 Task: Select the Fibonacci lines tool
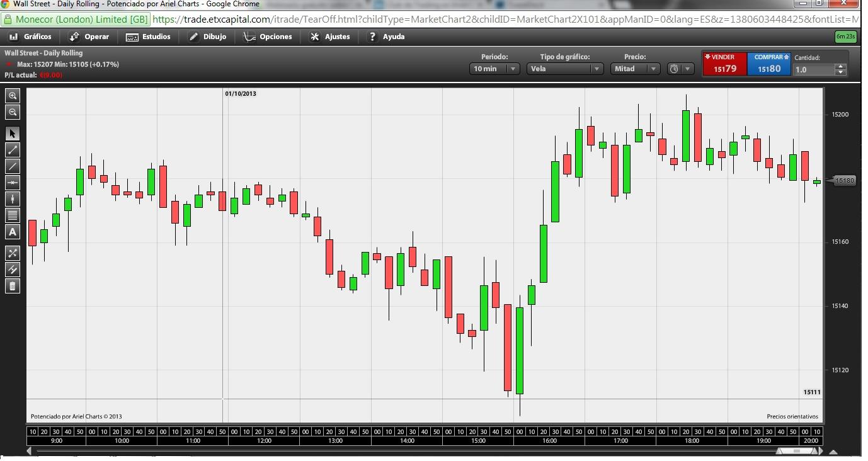tap(13, 215)
